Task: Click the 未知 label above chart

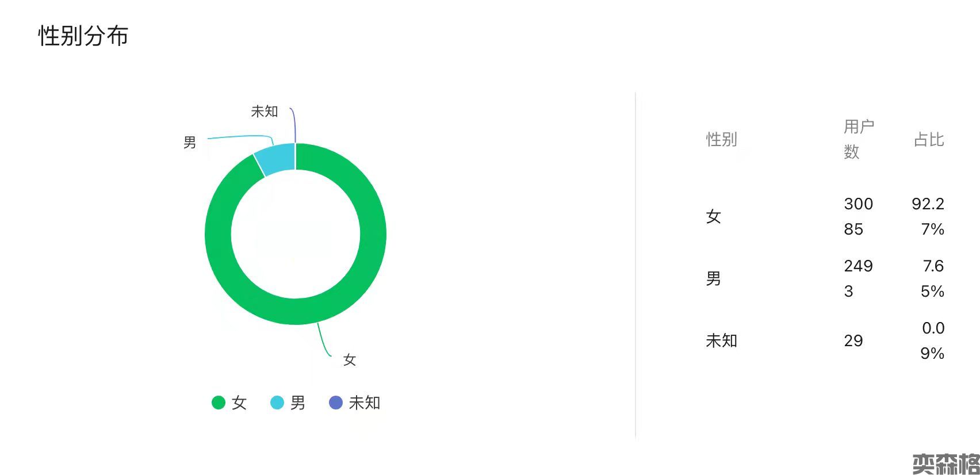Action: (x=265, y=112)
